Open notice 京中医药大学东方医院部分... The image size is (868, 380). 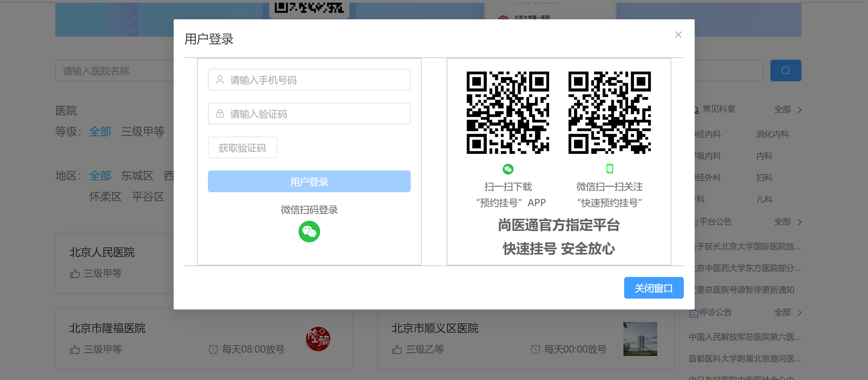click(748, 268)
